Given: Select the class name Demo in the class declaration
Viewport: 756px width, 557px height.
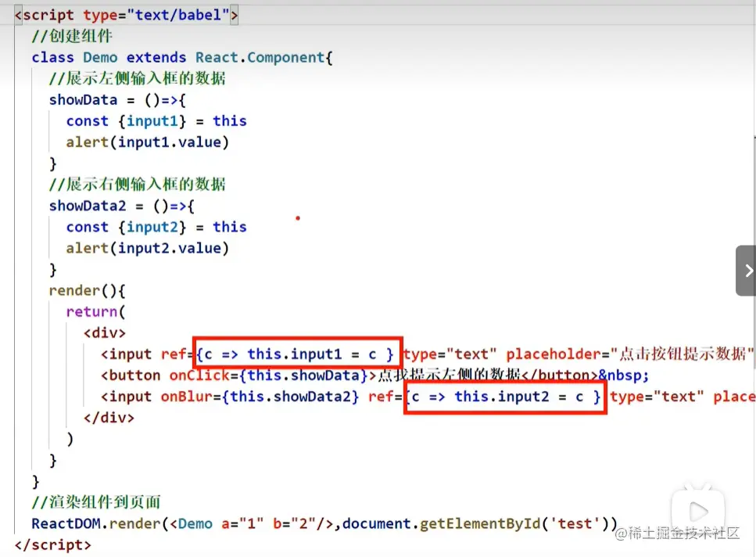Looking at the screenshot, I should (x=100, y=57).
